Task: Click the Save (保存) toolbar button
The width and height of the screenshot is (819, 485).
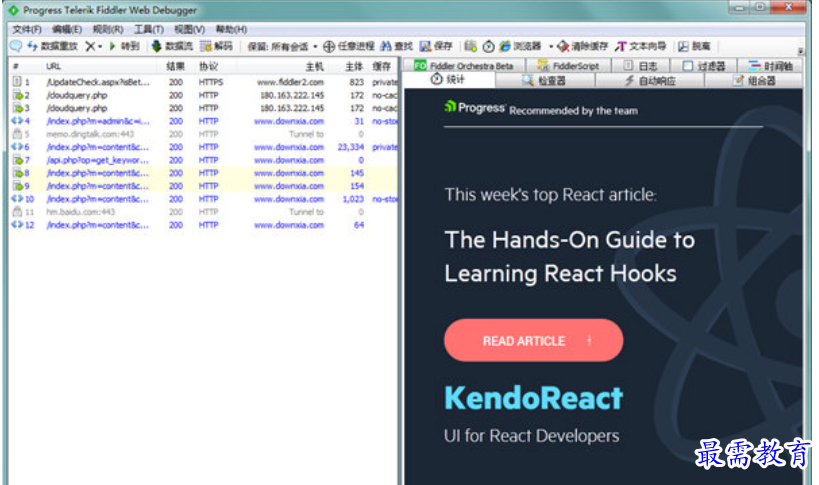Action: point(436,46)
